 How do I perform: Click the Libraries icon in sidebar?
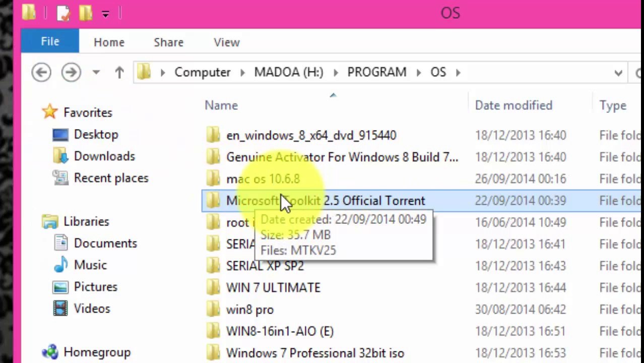pyautogui.click(x=50, y=221)
